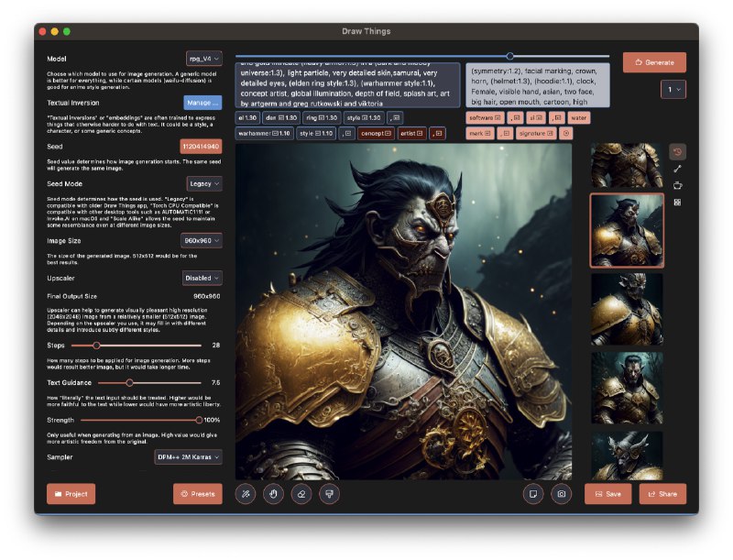This screenshot has width=733, height=560.
Task: Click the seed value 1120414940 button
Action: click(x=201, y=147)
